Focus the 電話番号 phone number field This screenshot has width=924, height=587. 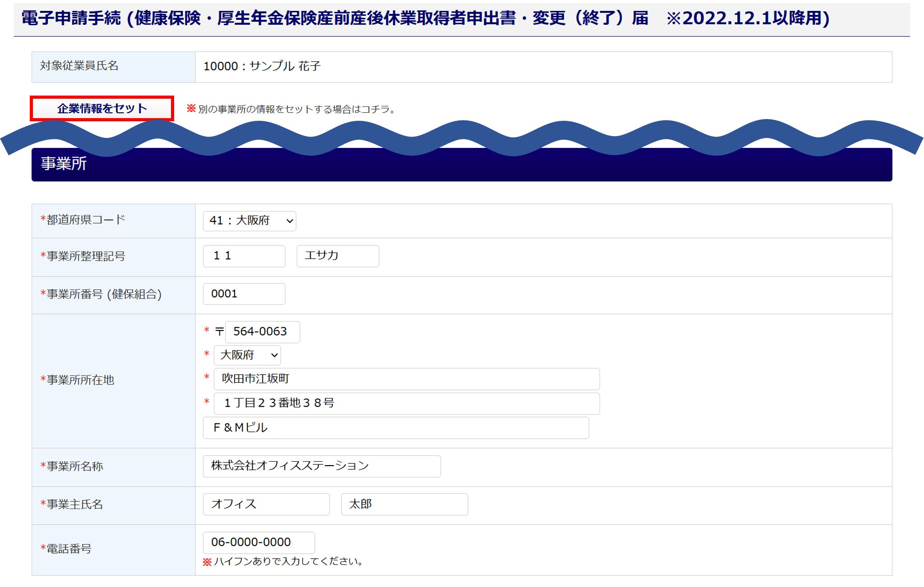point(259,542)
